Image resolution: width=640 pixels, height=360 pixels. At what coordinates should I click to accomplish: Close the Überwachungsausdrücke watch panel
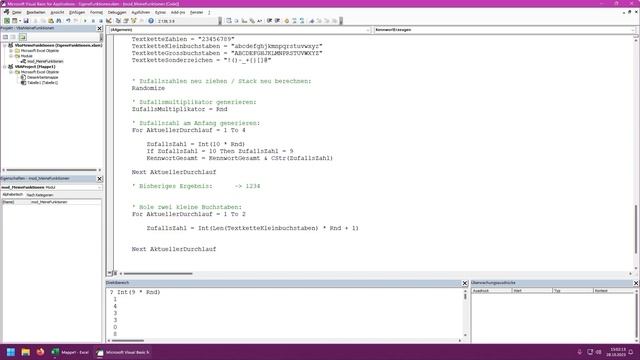(x=636, y=283)
